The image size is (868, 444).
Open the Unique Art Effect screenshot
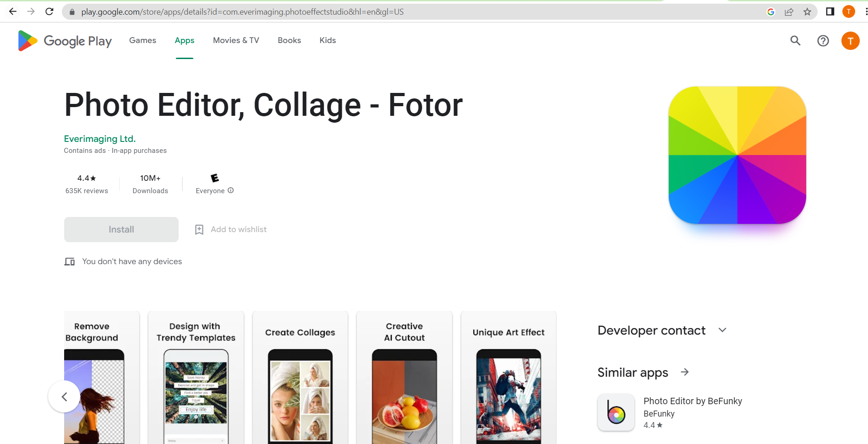click(x=508, y=378)
